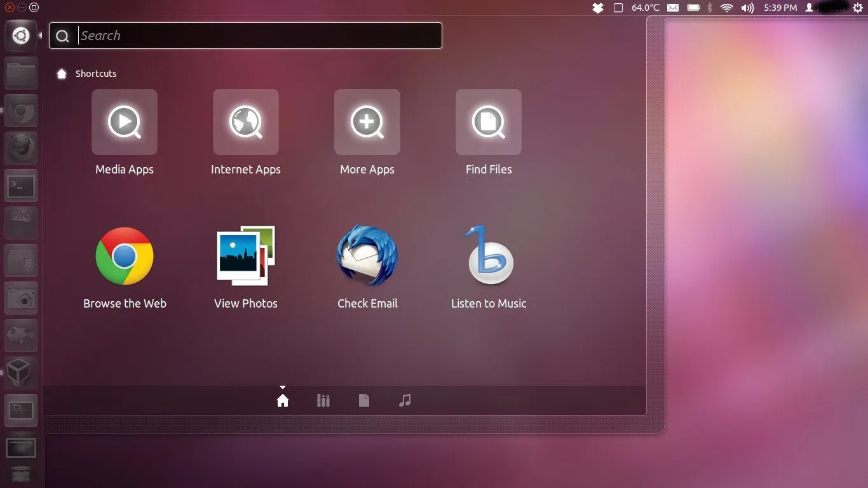Screen dimensions: 868x488
Task: Switch to the Applications lens tab
Action: click(x=323, y=400)
